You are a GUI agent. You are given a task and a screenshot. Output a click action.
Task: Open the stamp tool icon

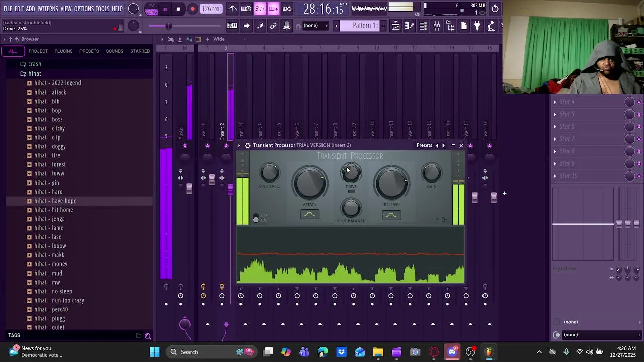(x=287, y=26)
